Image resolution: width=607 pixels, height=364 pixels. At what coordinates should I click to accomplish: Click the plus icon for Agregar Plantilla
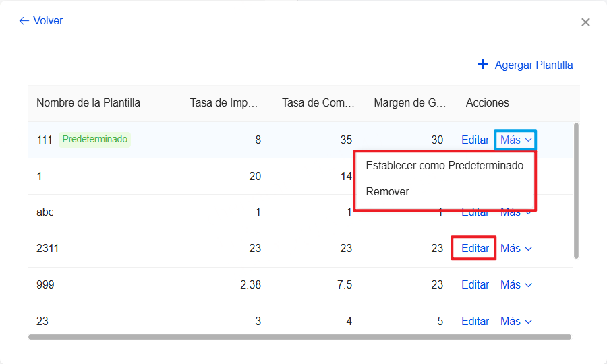click(x=482, y=65)
